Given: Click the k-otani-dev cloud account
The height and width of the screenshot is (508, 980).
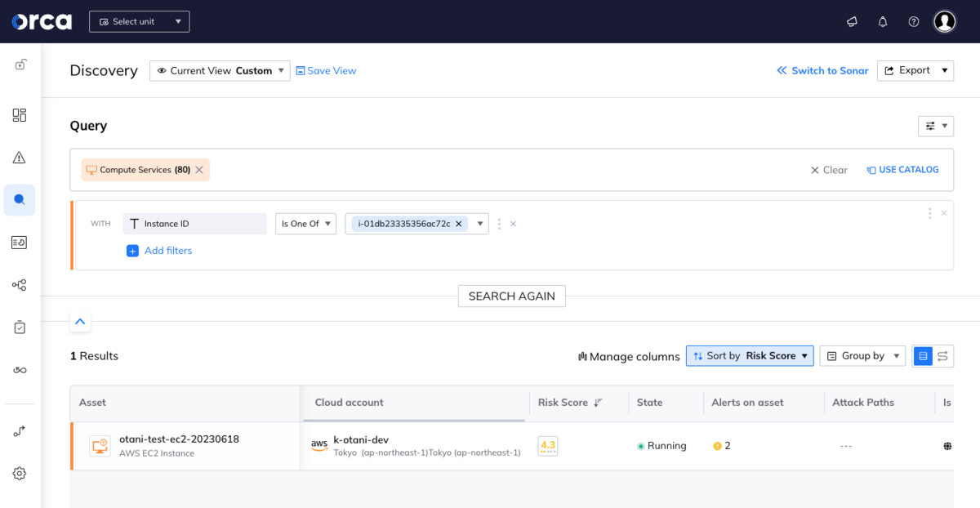Looking at the screenshot, I should tap(361, 440).
